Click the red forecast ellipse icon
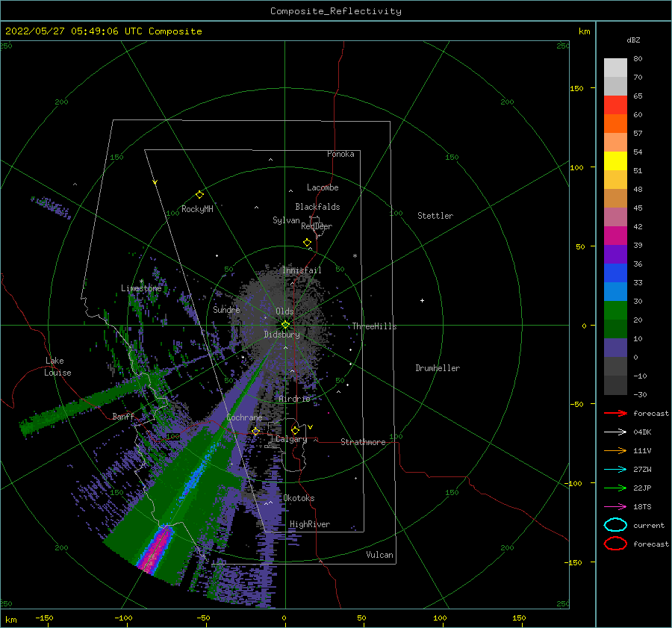The image size is (672, 628). pyautogui.click(x=615, y=544)
